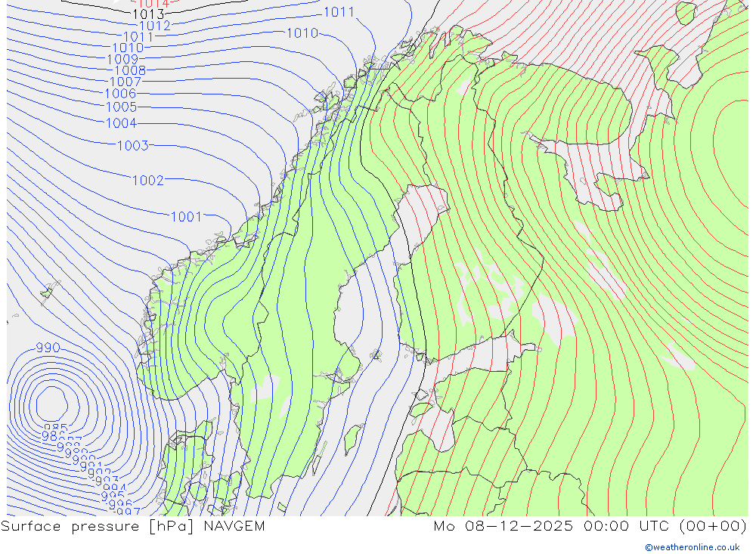Click the 'Mo 08-12-2025' date text
The width and height of the screenshot is (756, 554).
coord(503,526)
